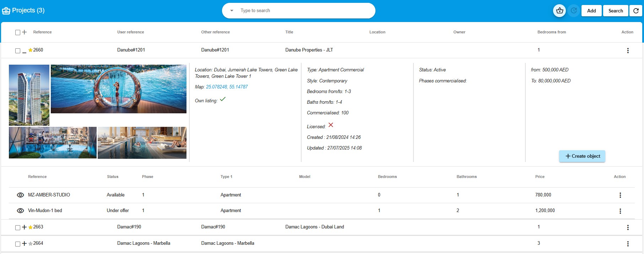
Task: Toggle favorite star on project 2660
Action: [x=31, y=50]
